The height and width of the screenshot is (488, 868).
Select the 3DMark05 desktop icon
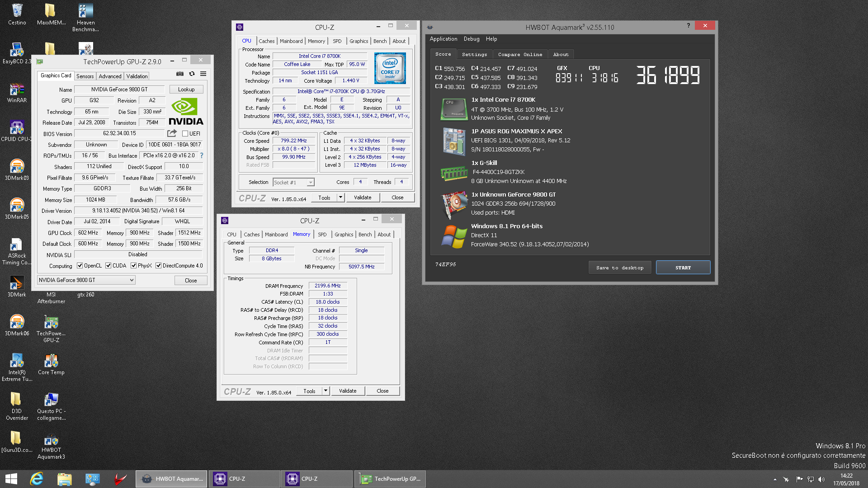pyautogui.click(x=17, y=209)
